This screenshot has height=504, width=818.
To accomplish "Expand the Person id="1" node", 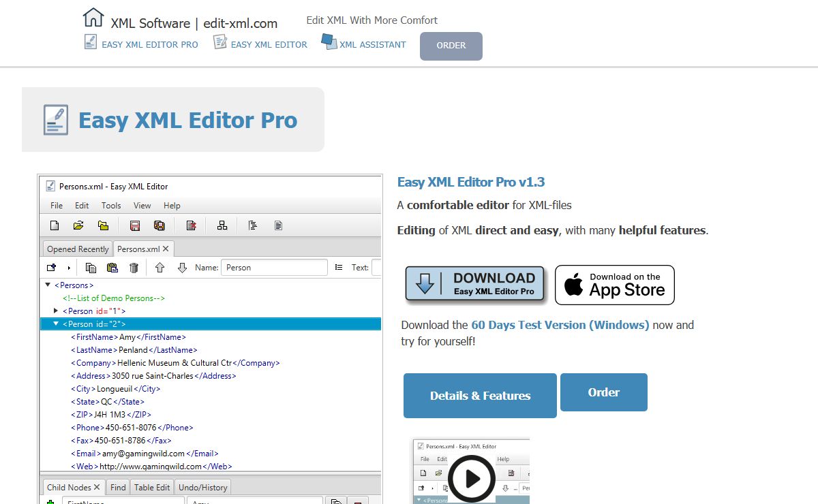I will 57,311.
